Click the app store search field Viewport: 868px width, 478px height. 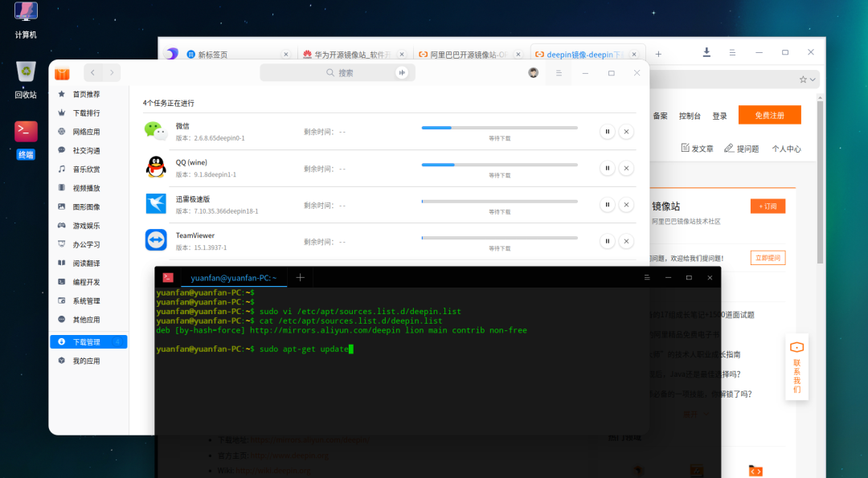338,72
